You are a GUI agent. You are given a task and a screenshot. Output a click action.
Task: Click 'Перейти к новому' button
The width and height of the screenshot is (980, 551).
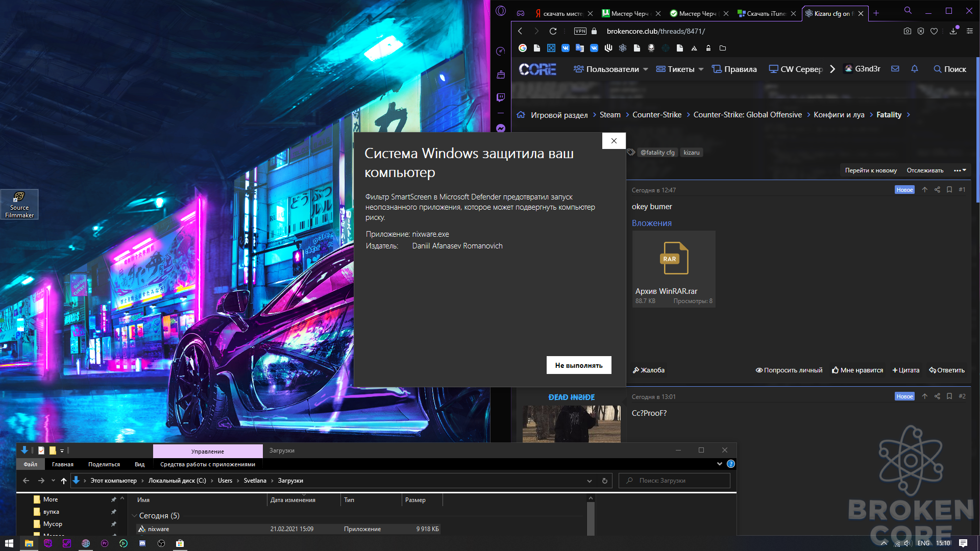coord(871,170)
